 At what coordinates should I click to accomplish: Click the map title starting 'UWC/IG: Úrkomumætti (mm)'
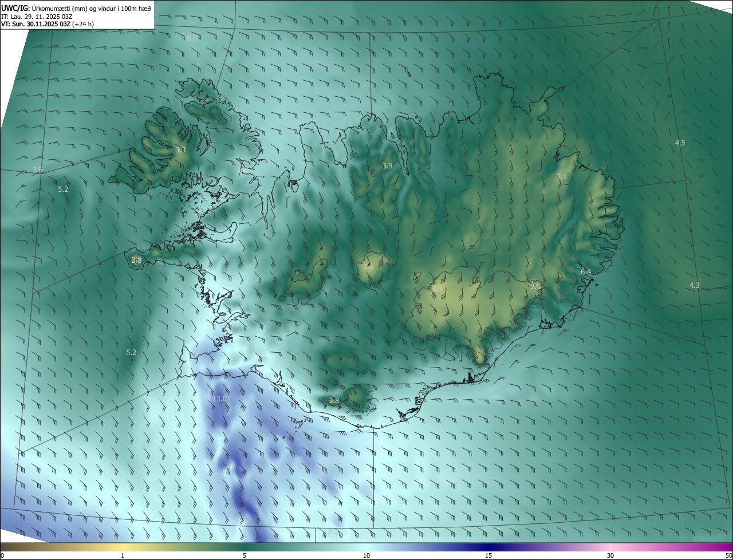click(76, 7)
